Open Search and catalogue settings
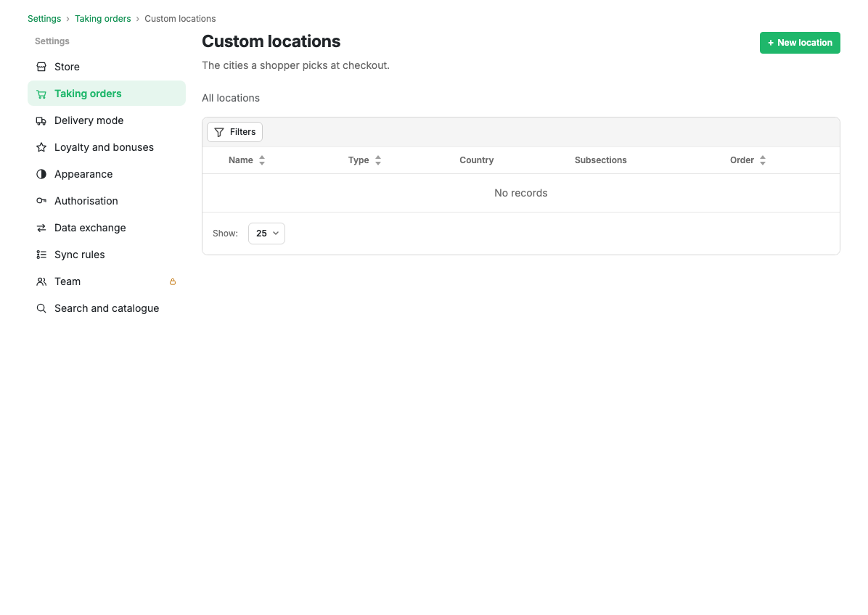Screen dimensions: 868x615 106,308
